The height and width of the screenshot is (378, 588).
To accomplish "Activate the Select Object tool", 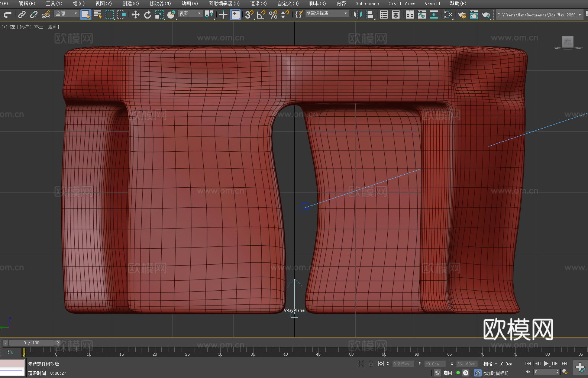I will point(86,14).
